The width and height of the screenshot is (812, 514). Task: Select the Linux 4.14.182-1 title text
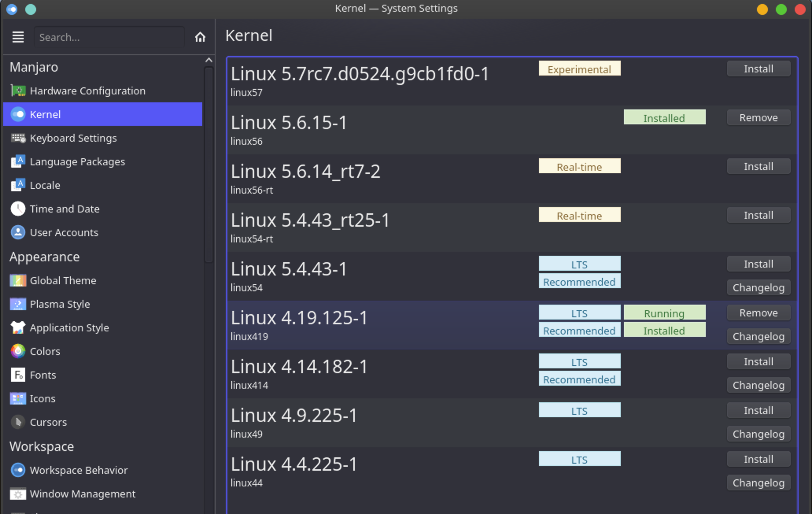tap(299, 367)
